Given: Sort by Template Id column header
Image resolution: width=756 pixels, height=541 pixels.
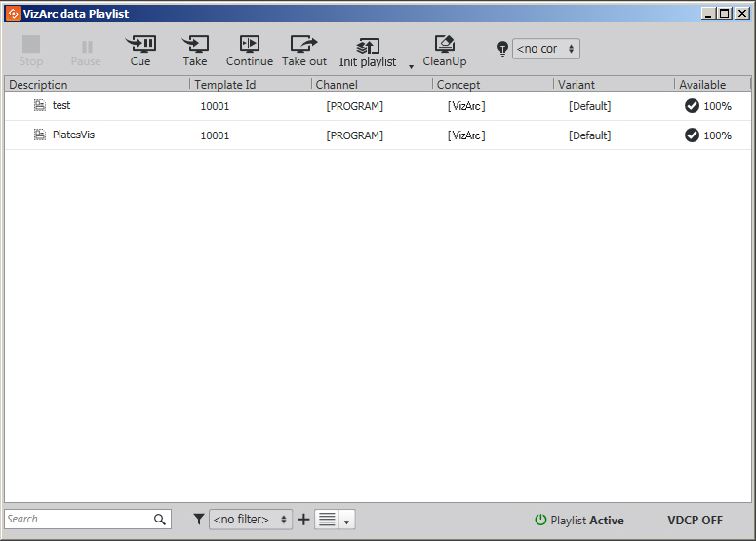Looking at the screenshot, I should pyautogui.click(x=250, y=85).
